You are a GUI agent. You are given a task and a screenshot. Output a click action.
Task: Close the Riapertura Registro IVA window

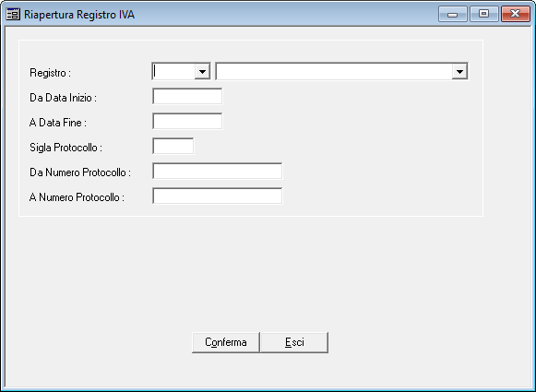[x=516, y=14]
